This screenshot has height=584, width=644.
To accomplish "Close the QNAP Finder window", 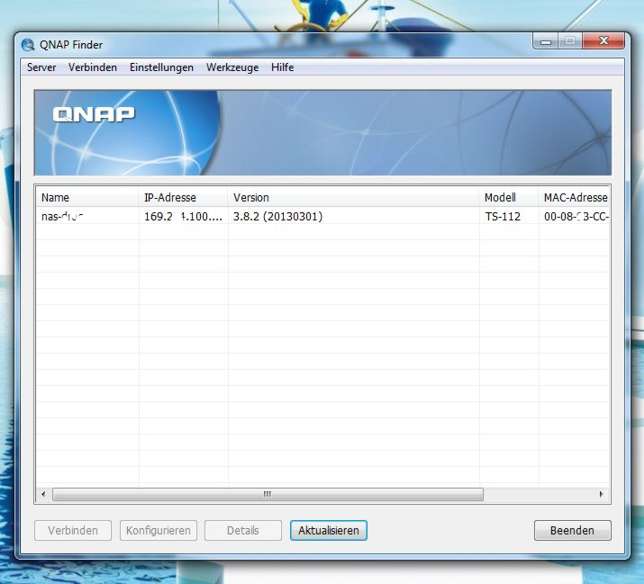I will pyautogui.click(x=604, y=41).
